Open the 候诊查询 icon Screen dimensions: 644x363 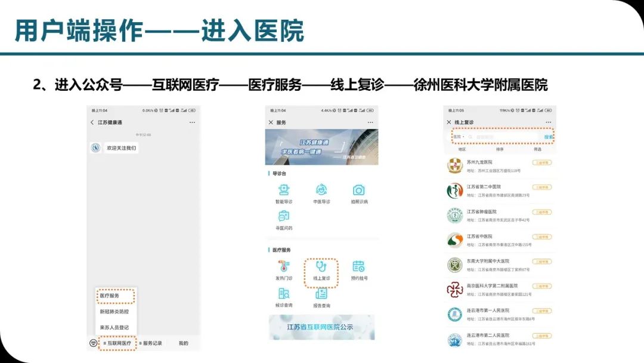coord(284,294)
